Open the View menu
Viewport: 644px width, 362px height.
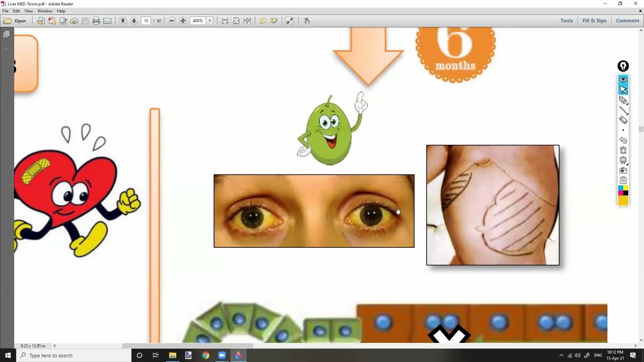[x=29, y=11]
